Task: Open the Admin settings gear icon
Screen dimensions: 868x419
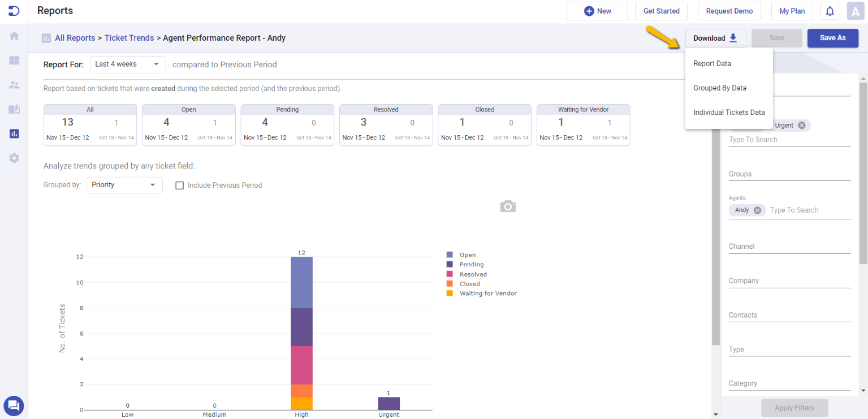Action: click(14, 158)
